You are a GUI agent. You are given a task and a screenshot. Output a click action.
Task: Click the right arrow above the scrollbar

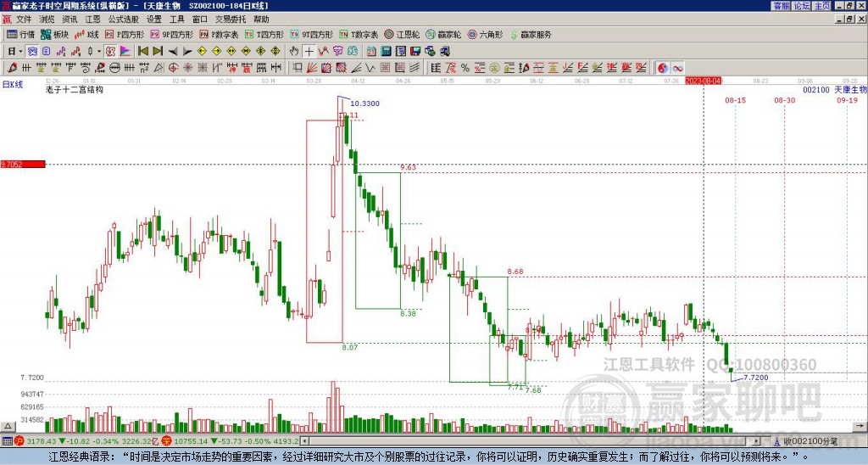click(860, 426)
